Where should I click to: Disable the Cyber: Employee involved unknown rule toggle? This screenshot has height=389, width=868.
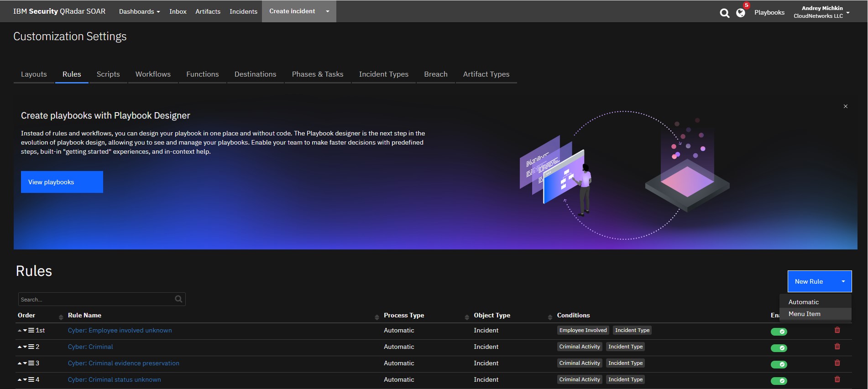point(779,332)
